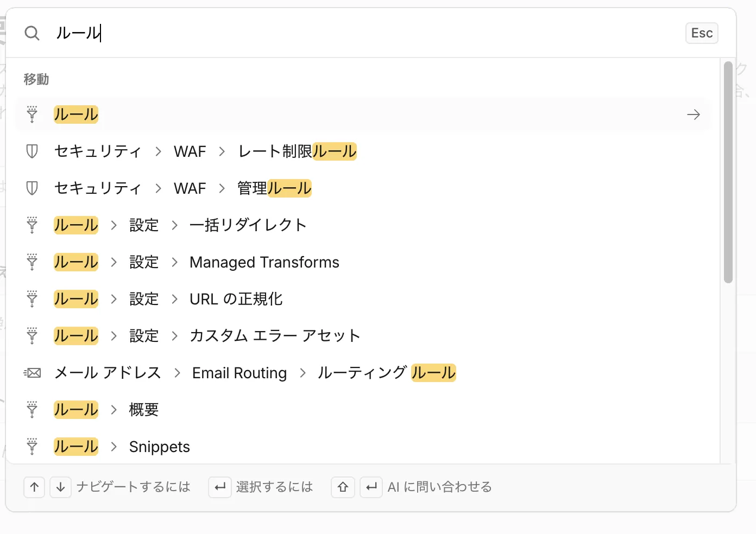Click the chevron after メール アドレス
This screenshot has width=756, height=534.
[177, 373]
